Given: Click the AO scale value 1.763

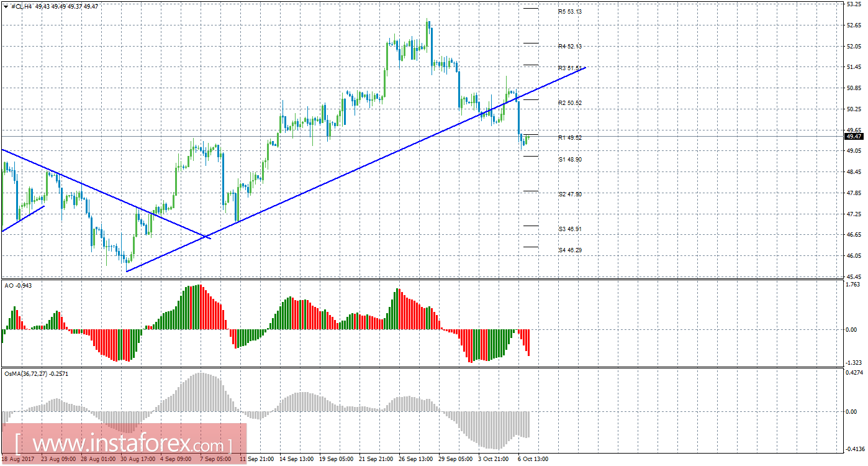Looking at the screenshot, I should point(854,283).
